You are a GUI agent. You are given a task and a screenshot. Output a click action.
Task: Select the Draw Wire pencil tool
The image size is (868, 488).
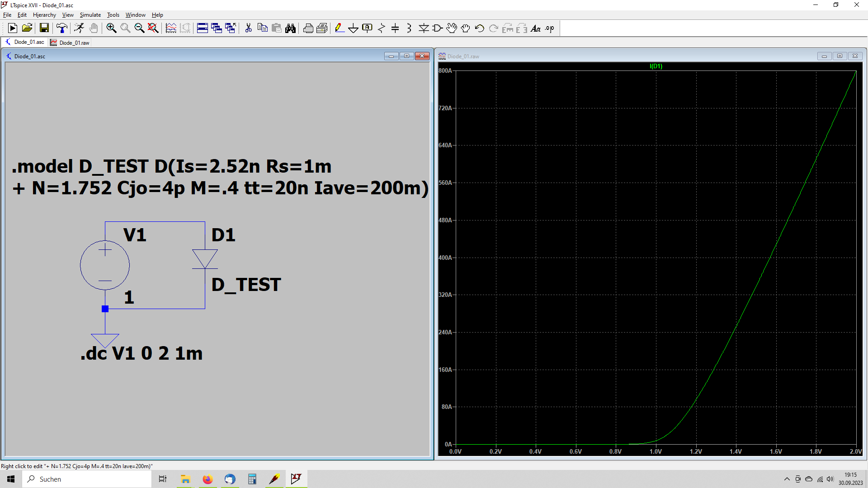pos(340,28)
